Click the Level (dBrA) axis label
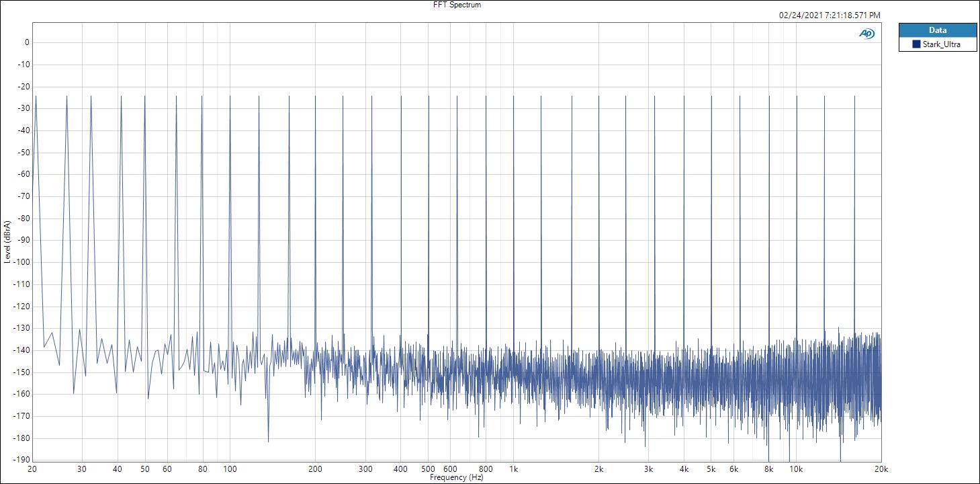Image resolution: width=980 pixels, height=484 pixels. pos(7,241)
